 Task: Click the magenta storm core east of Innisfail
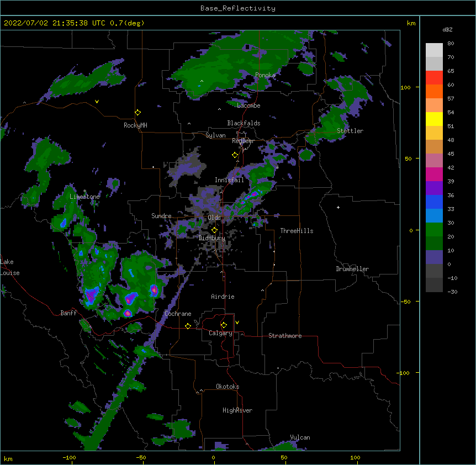click(x=254, y=194)
